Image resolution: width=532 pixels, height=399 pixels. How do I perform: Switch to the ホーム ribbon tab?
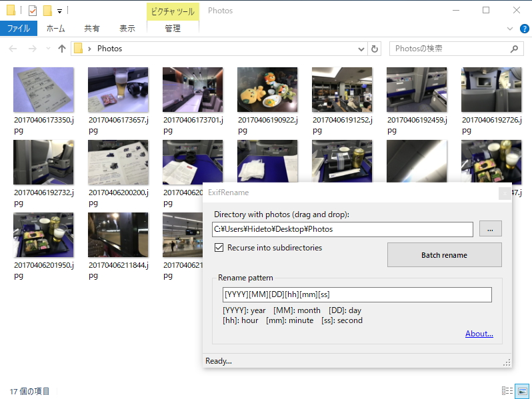55,29
